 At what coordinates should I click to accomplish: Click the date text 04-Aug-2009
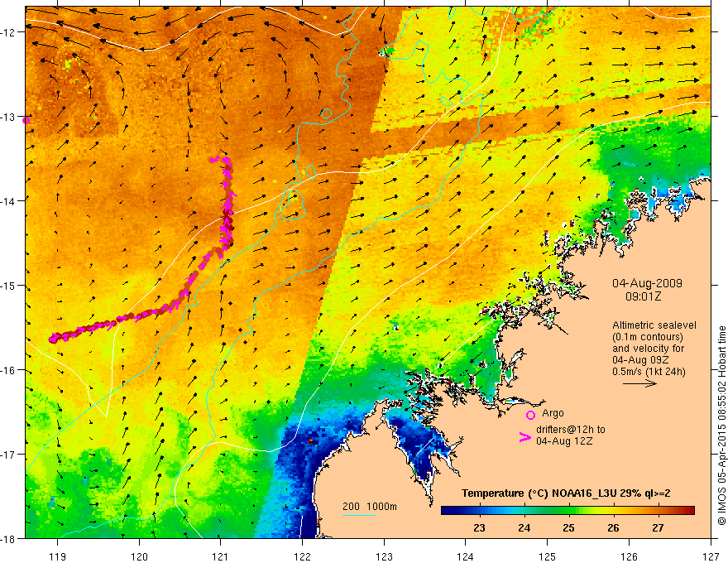(647, 283)
